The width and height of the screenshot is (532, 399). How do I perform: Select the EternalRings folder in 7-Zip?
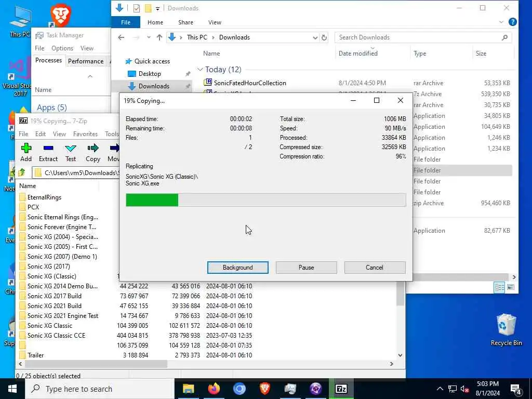pyautogui.click(x=45, y=197)
